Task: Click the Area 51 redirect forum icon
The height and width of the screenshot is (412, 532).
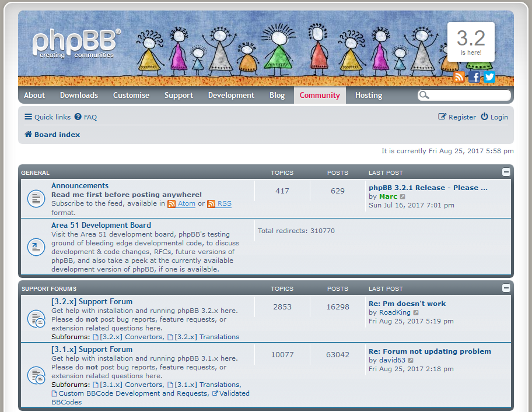Action: point(36,247)
